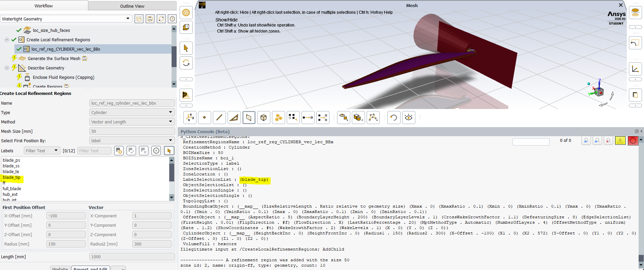The height and width of the screenshot is (270, 644).
Task: Select hub_ext in the labels list
Action: pyautogui.click(x=10, y=194)
